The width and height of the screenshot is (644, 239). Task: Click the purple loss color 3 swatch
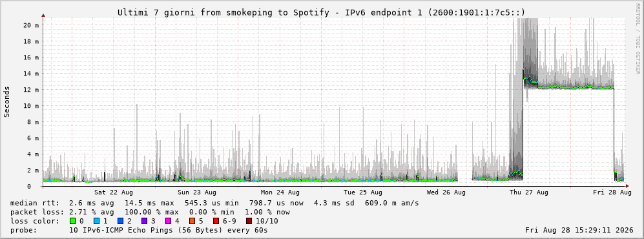(144, 222)
